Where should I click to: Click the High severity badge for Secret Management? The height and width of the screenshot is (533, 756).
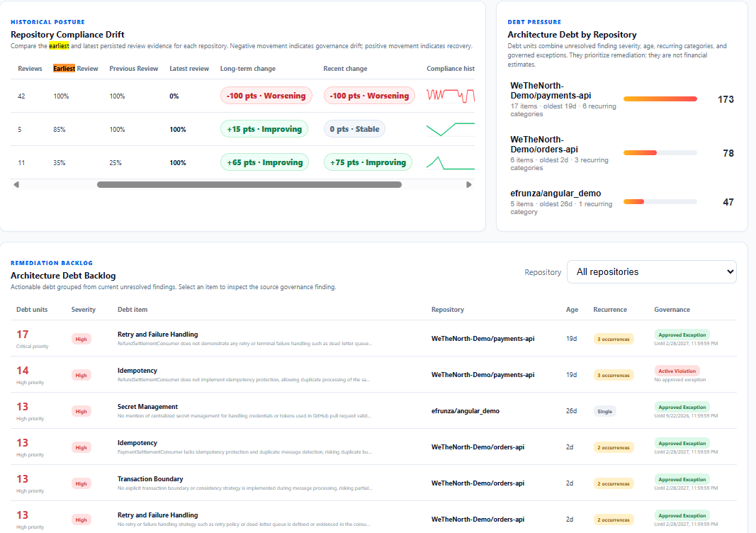(81, 412)
